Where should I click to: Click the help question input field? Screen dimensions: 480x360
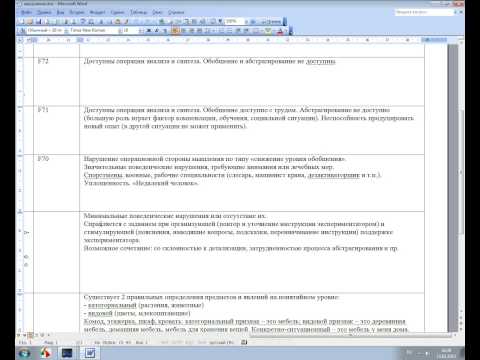tap(424, 12)
